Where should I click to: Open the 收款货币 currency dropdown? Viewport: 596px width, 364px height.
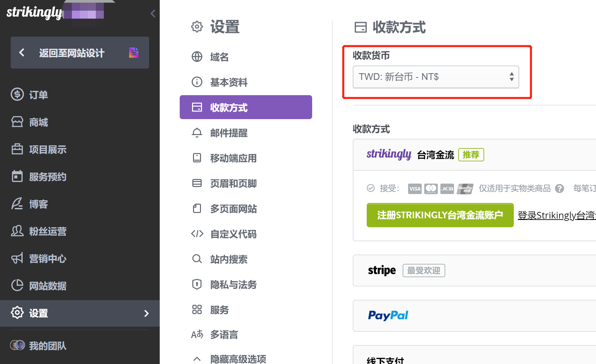436,77
